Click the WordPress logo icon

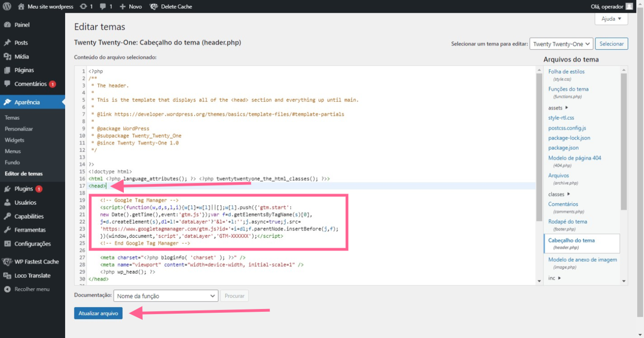7,6
